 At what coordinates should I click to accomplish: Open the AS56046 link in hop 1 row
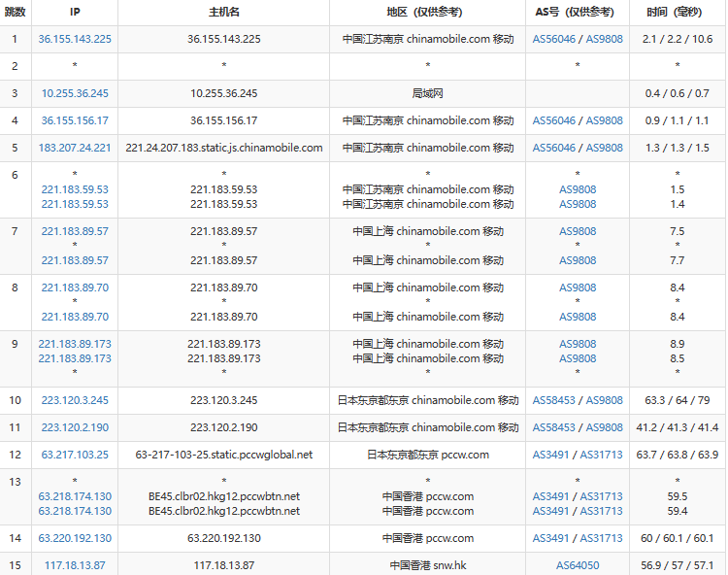[553, 39]
